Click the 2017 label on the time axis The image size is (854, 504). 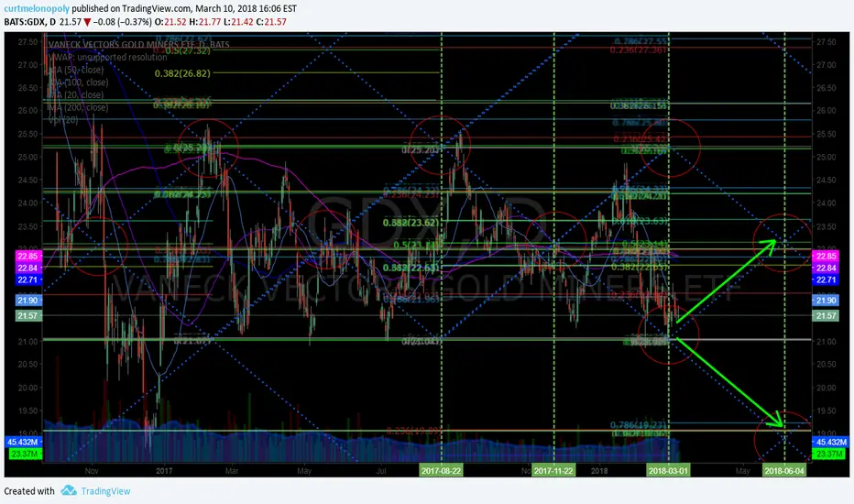164,470
